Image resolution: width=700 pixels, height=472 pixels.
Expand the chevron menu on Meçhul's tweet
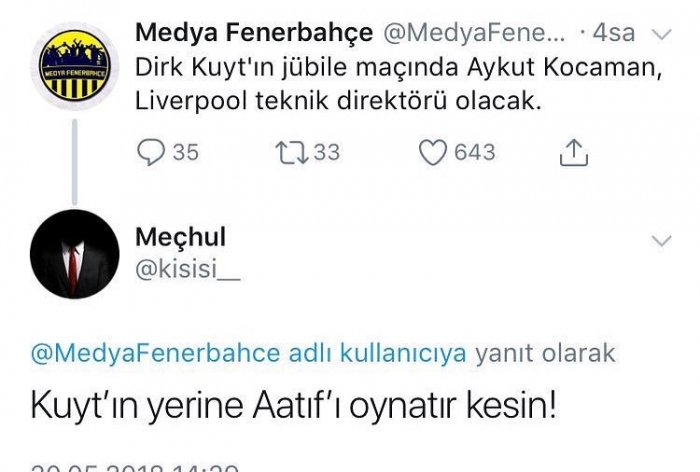tap(661, 240)
